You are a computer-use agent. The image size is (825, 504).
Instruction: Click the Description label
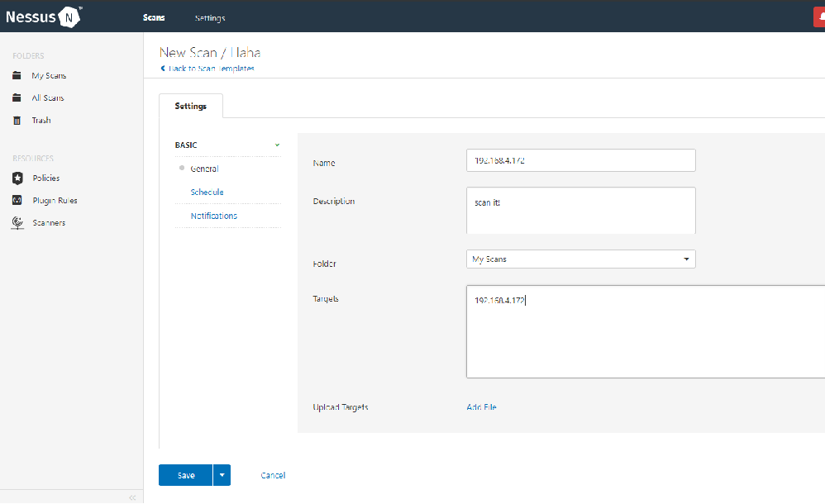tap(334, 201)
